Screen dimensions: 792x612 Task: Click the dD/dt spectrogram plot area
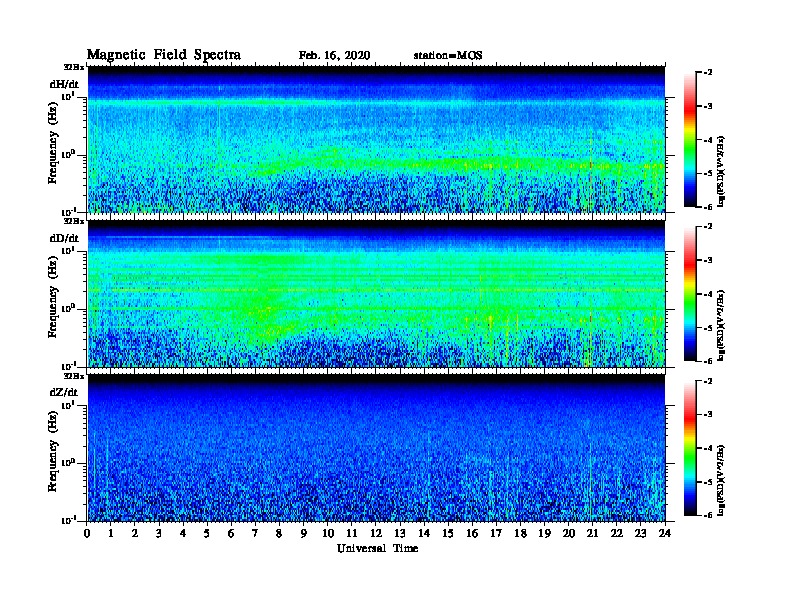click(x=376, y=294)
